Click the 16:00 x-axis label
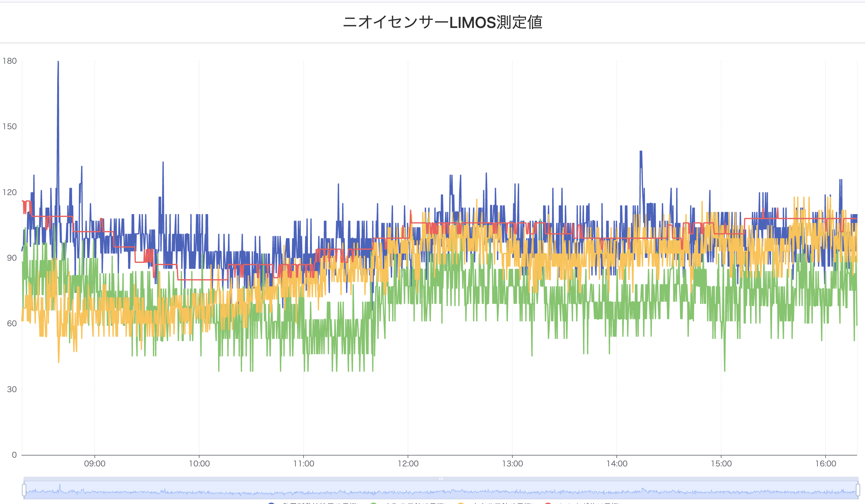This screenshot has width=865, height=504. pos(826,464)
